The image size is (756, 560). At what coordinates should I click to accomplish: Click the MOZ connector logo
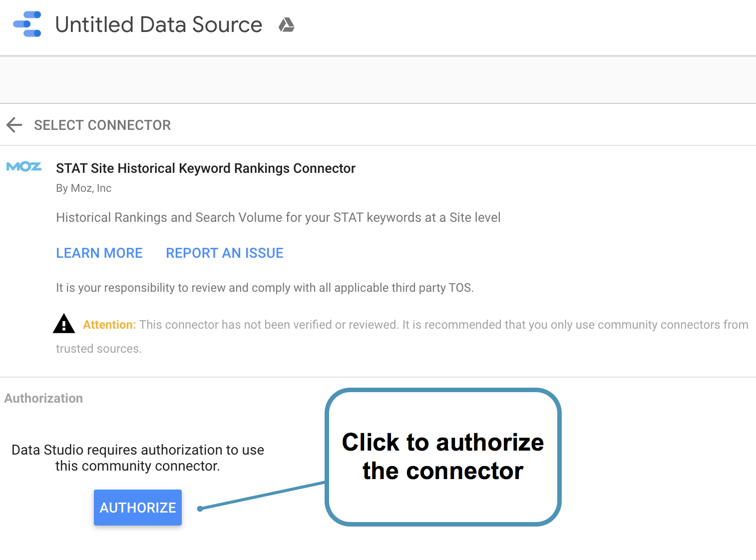[23, 167]
